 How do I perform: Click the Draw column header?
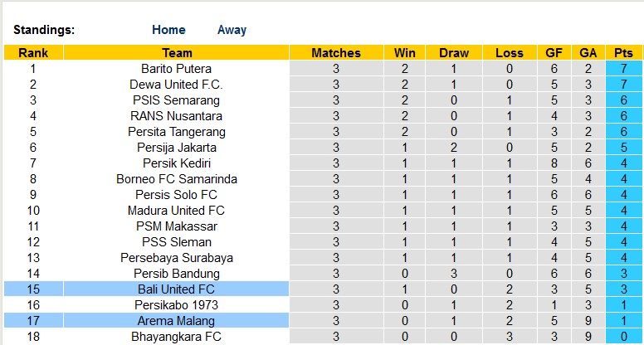[x=454, y=52]
